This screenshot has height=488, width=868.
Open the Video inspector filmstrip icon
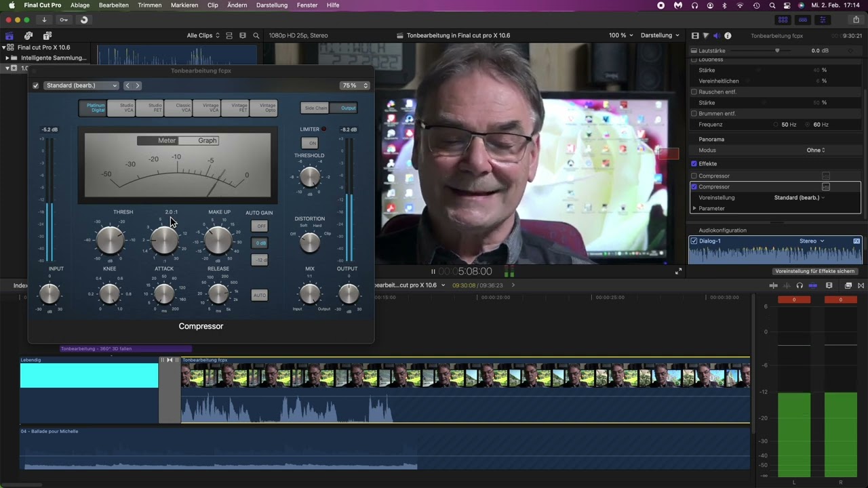point(695,35)
